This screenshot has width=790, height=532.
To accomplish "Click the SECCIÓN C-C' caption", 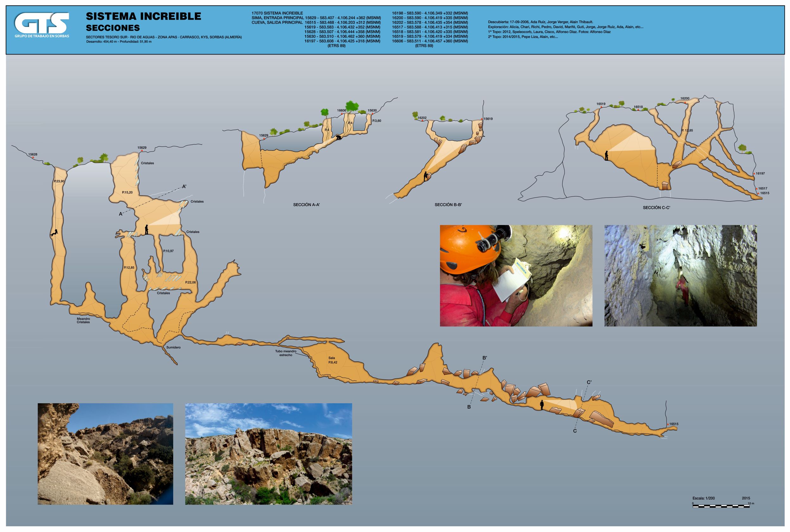I will (656, 208).
